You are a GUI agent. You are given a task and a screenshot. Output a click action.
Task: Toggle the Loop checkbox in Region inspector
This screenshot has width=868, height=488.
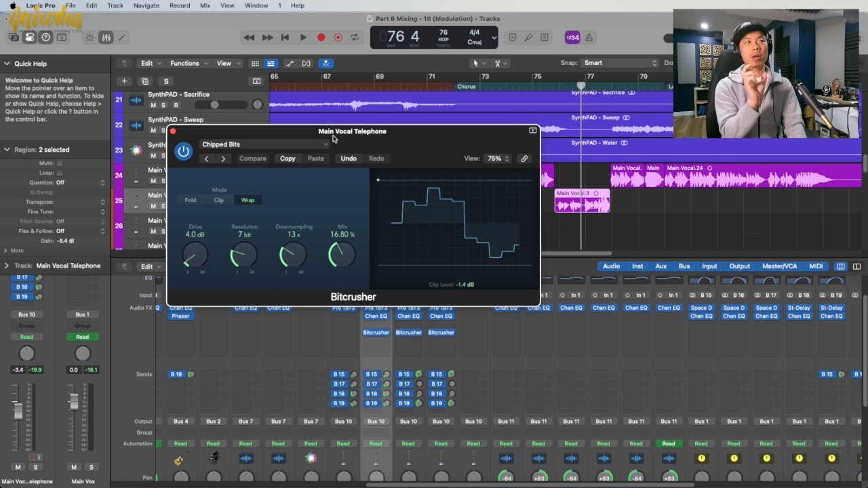60,173
